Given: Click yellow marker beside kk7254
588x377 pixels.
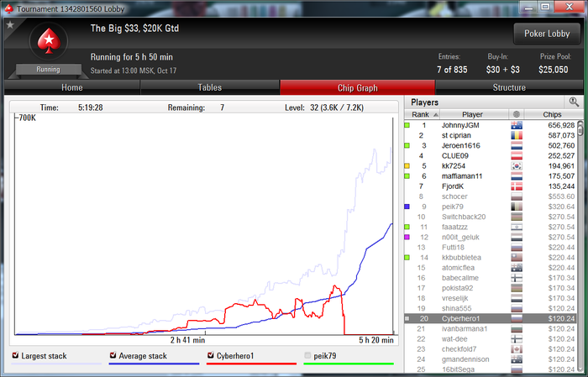Looking at the screenshot, I should pos(407,166).
